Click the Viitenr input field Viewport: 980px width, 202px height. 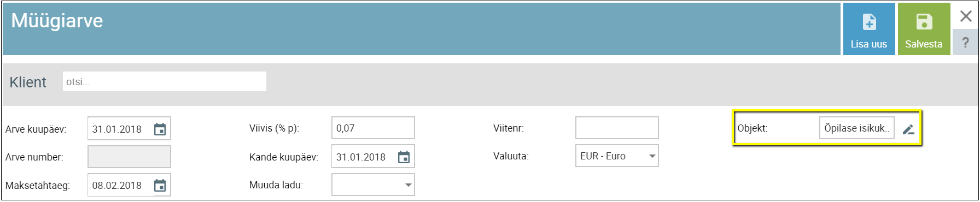(x=617, y=128)
